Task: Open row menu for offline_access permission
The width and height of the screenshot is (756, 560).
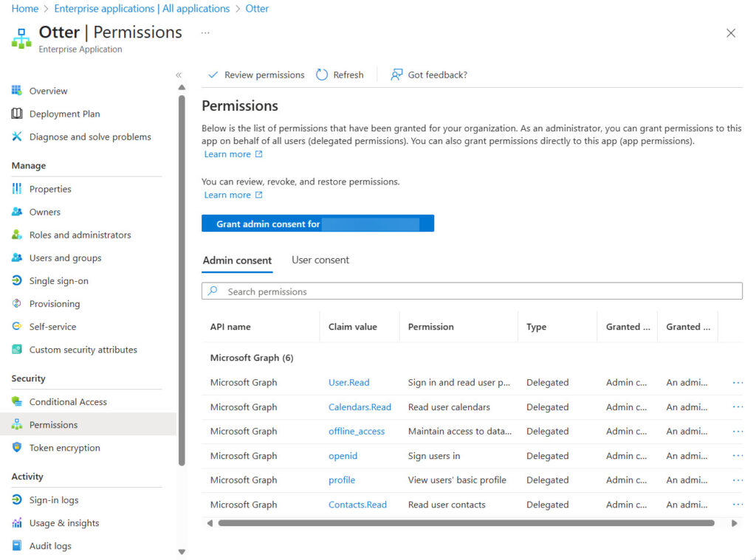Action: [x=738, y=432]
